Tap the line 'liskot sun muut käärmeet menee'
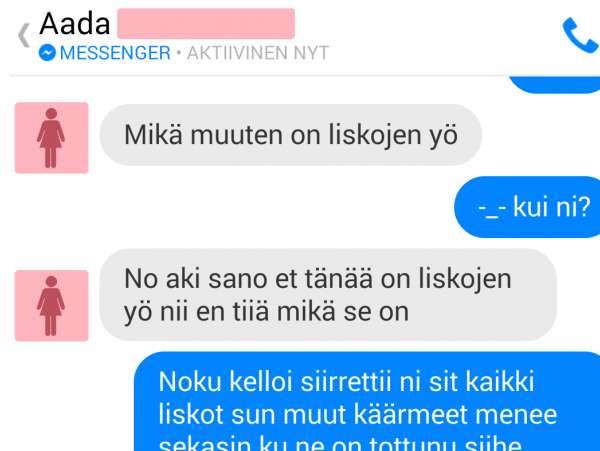 point(357,414)
